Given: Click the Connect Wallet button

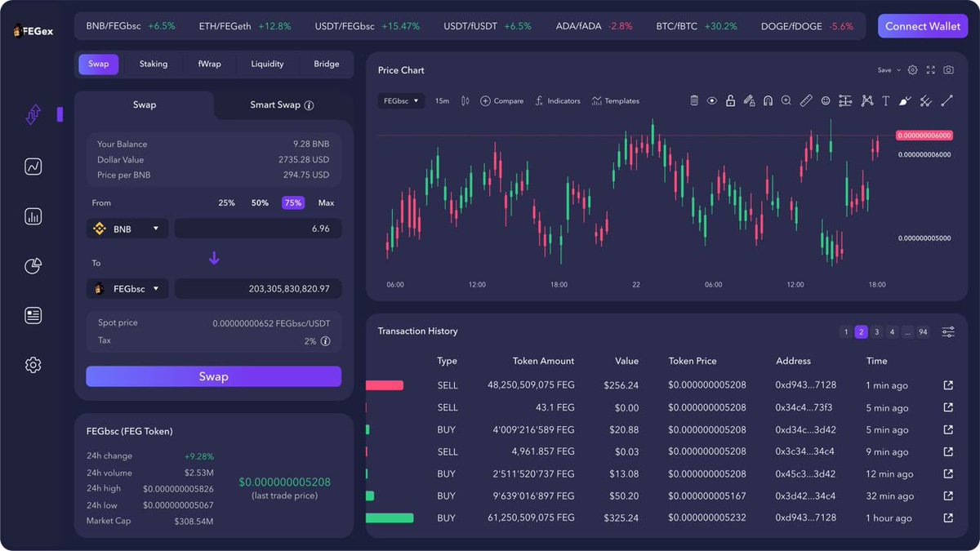Looking at the screenshot, I should tap(923, 25).
